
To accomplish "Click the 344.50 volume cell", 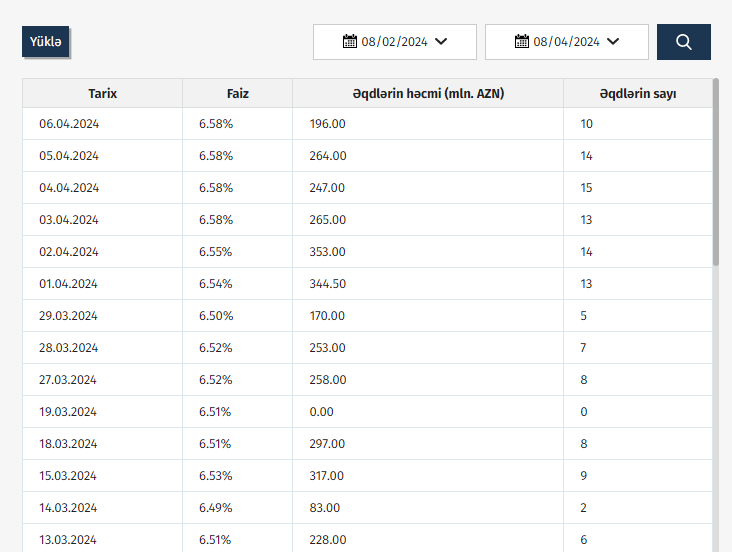I will tap(328, 284).
